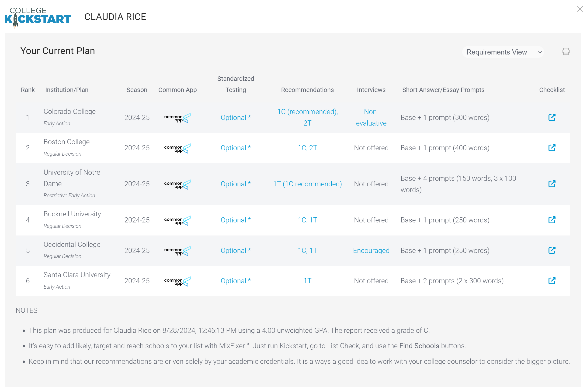
Task: Click Optional testing link for Colorado College
Action: click(236, 117)
